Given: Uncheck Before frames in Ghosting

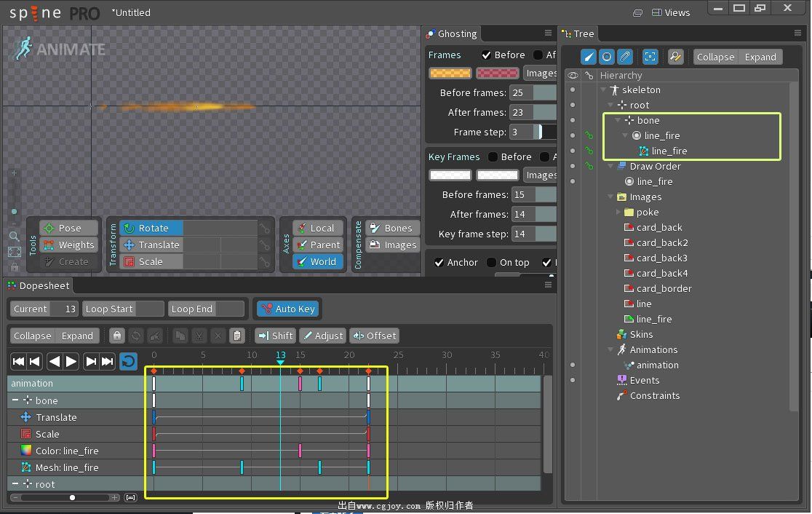Looking at the screenshot, I should pyautogui.click(x=486, y=55).
